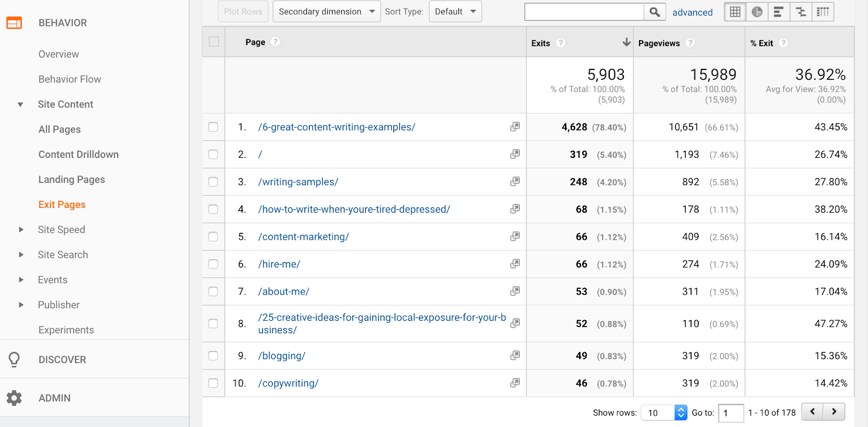Viewport: 868px width, 427px height.
Task: Click the advanced filter link
Action: [x=693, y=12]
